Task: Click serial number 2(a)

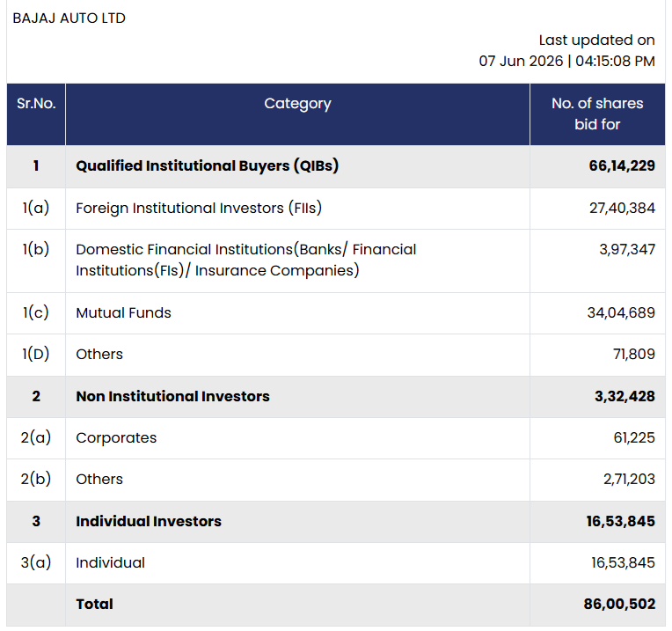Action: [x=36, y=437]
